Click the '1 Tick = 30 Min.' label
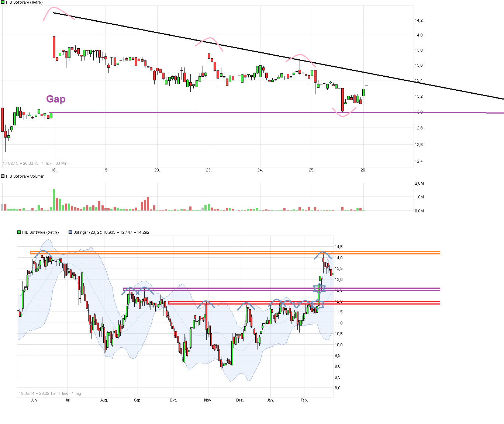Viewport: 504px width, 424px height. coord(55,163)
